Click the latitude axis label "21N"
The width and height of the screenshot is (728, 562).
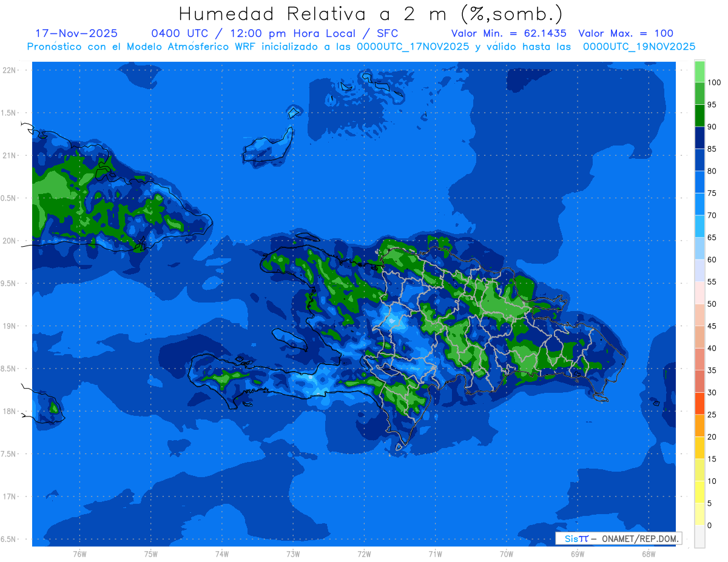(9, 155)
